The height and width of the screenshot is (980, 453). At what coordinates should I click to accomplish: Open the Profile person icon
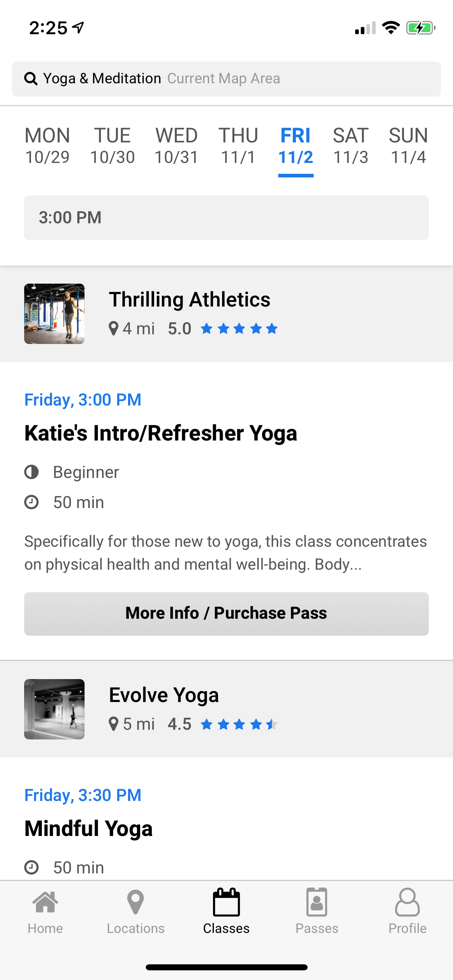click(x=407, y=902)
